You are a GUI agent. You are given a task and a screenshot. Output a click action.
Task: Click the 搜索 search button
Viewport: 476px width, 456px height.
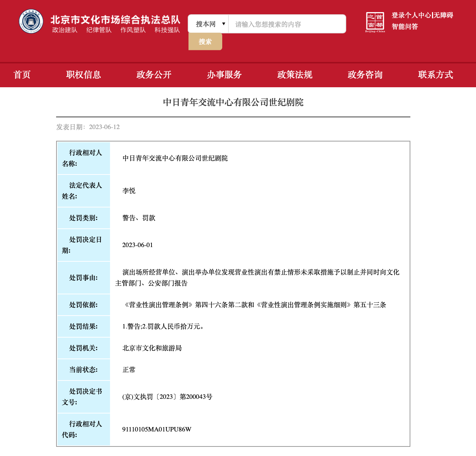pyautogui.click(x=205, y=41)
